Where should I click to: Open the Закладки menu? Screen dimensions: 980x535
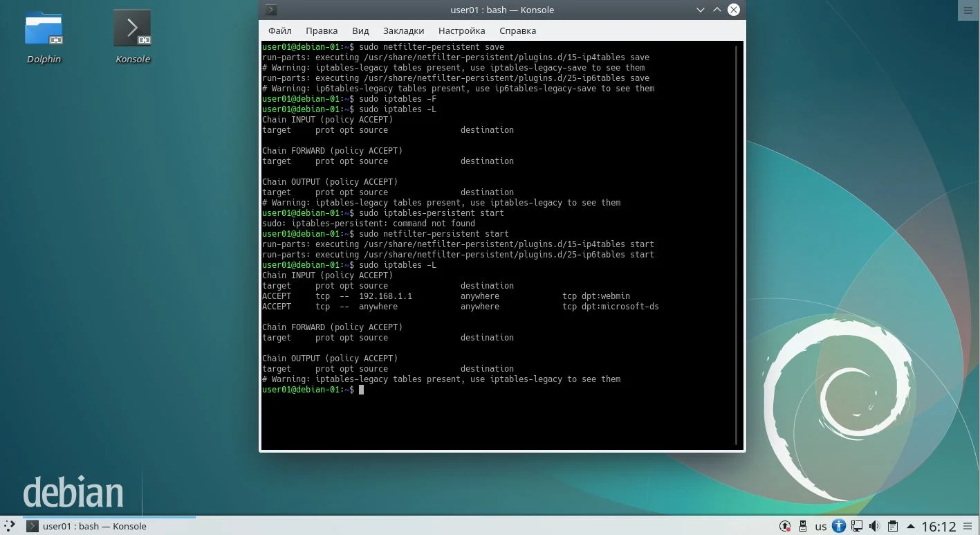coord(403,30)
